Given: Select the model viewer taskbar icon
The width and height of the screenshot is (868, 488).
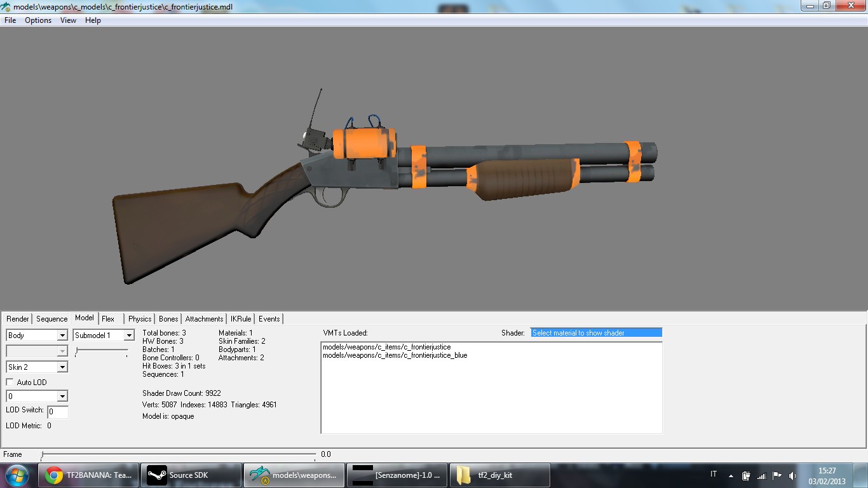Looking at the screenshot, I should 294,475.
